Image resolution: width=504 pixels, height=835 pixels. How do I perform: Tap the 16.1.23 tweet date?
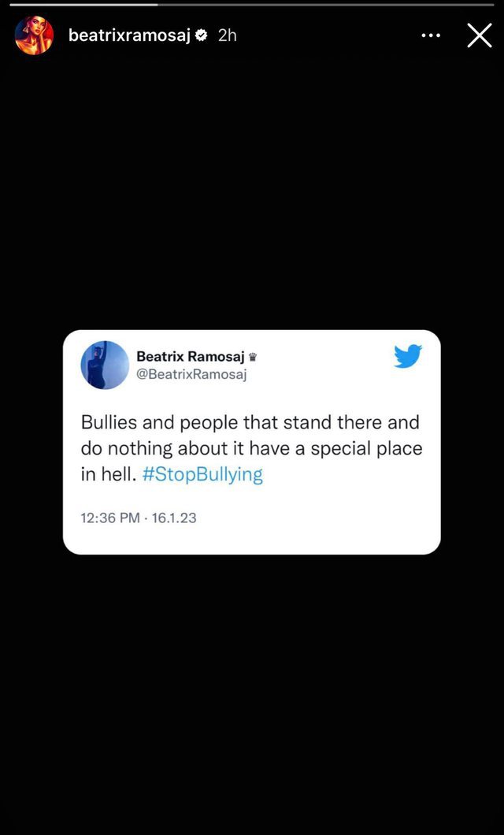[x=174, y=517]
